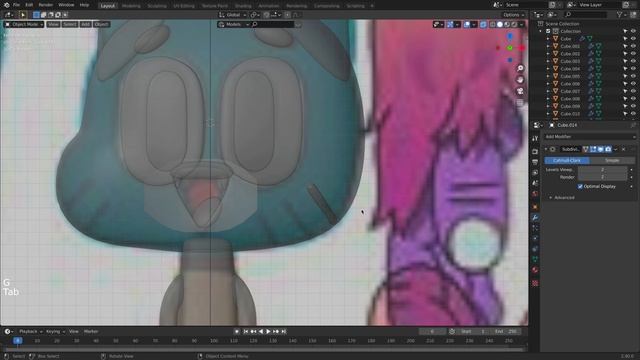Activate the Select Box tool icon
Screen dimensions: 640x360
[22, 15]
